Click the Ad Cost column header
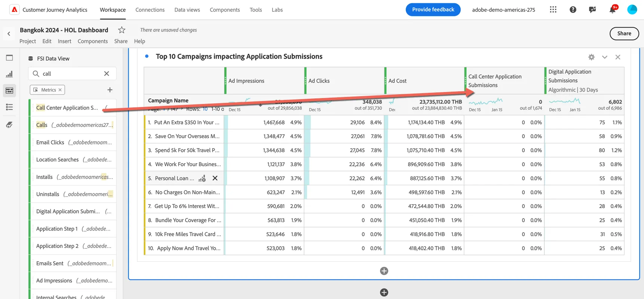 [x=425, y=81]
